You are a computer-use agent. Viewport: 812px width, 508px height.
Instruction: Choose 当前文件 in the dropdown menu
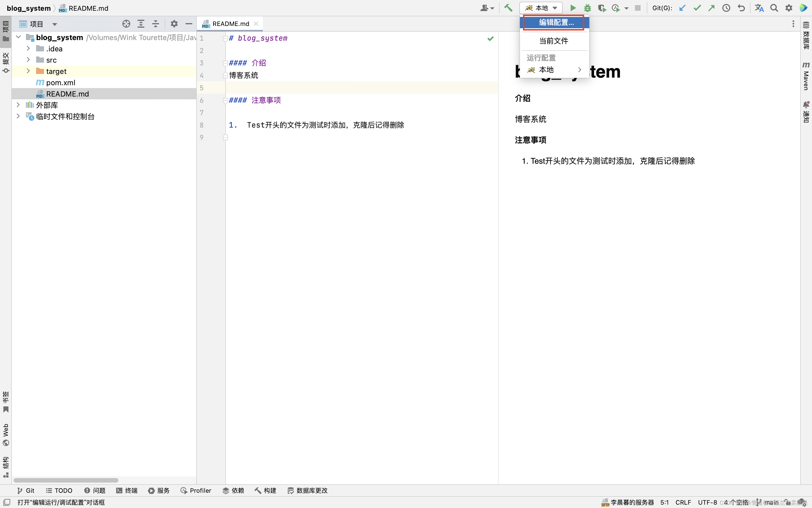coord(554,41)
